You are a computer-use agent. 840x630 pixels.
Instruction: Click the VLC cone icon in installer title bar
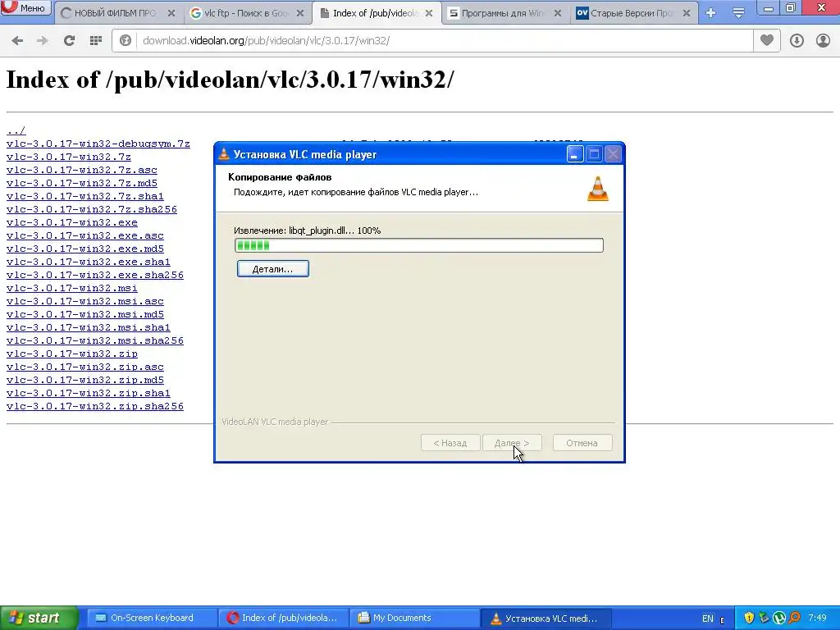pos(223,154)
